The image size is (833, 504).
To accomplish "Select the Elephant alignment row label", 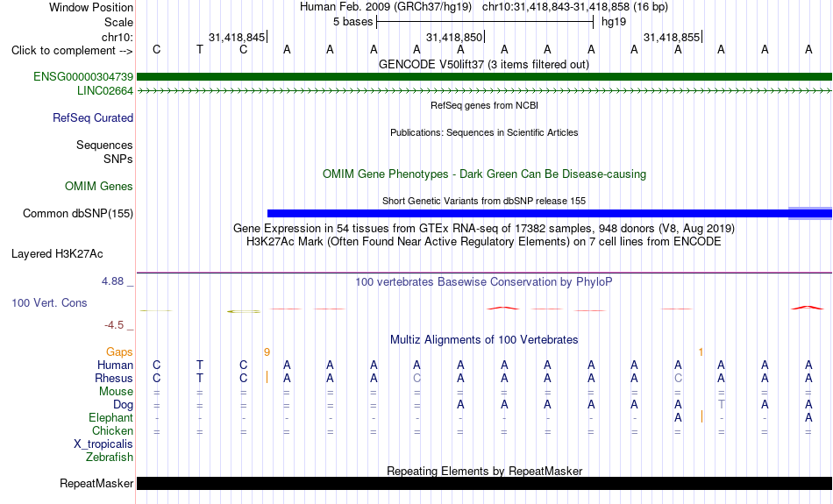I will pos(111,418).
